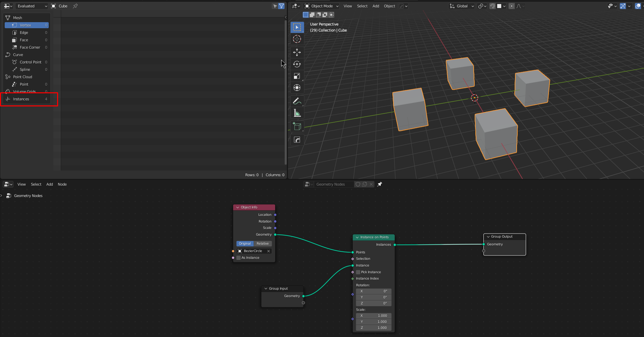Open the viewport Object menu
644x337 pixels.
[389, 6]
